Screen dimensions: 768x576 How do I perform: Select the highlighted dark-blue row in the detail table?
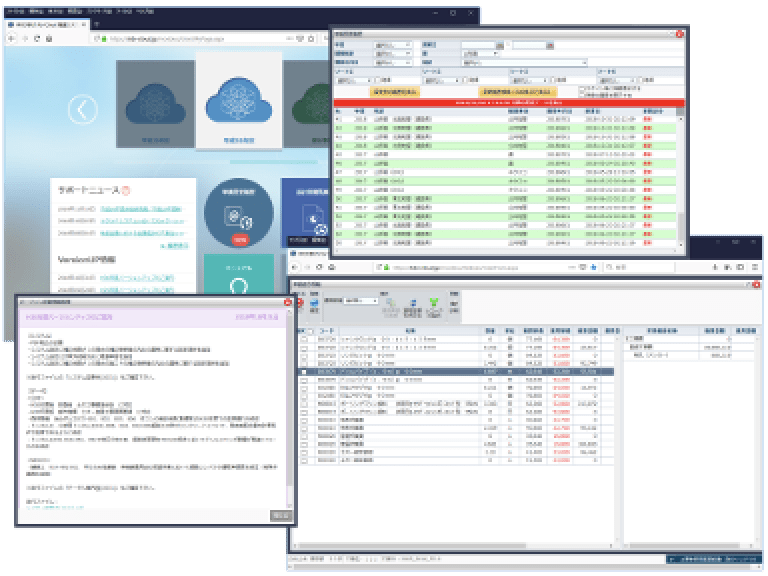456,372
